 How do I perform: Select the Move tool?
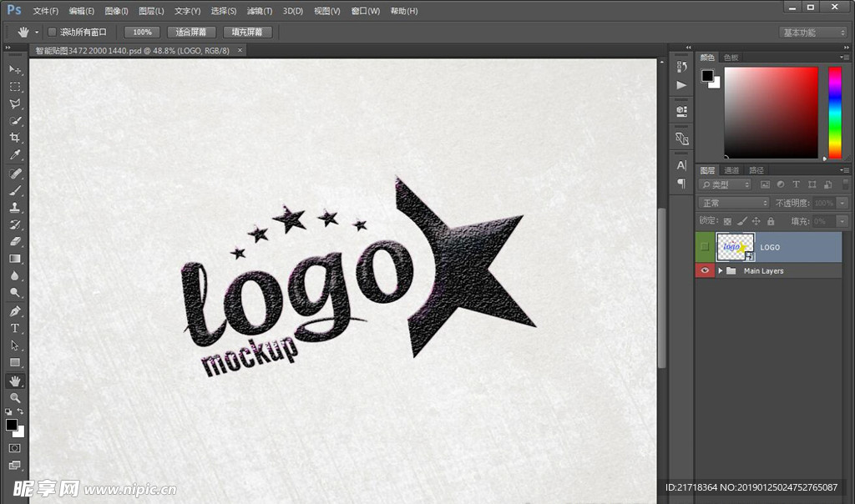click(15, 69)
